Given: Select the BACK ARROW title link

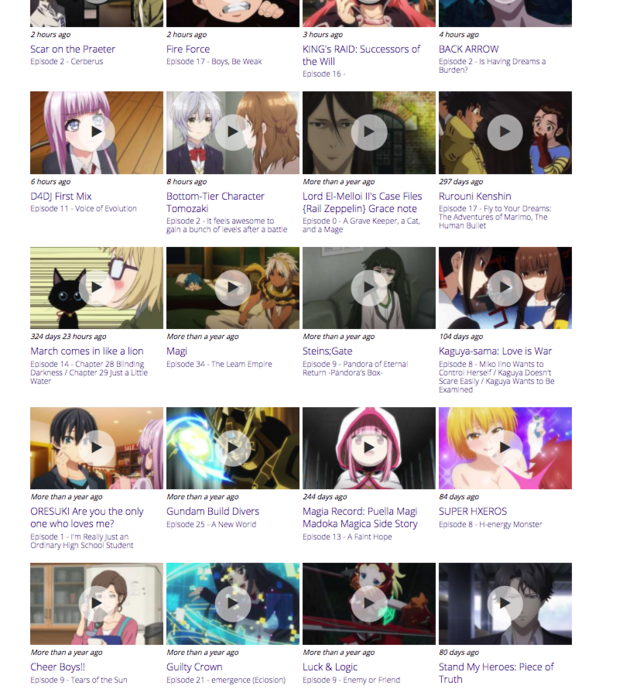Looking at the screenshot, I should tap(469, 49).
